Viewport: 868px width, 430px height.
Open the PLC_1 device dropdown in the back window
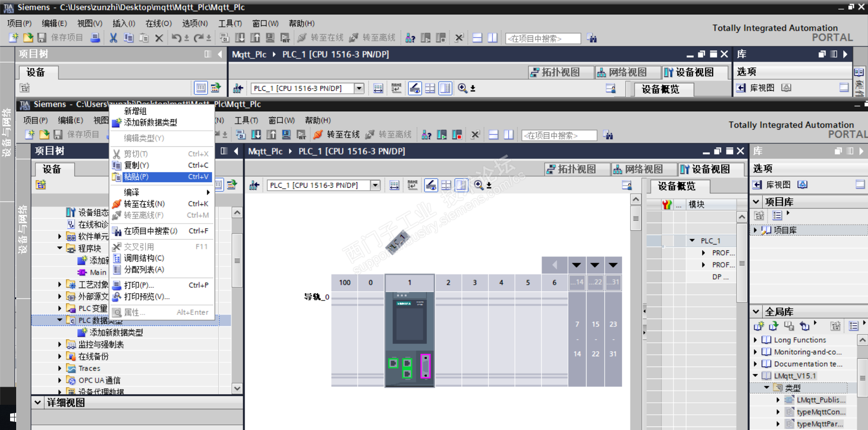coord(359,88)
